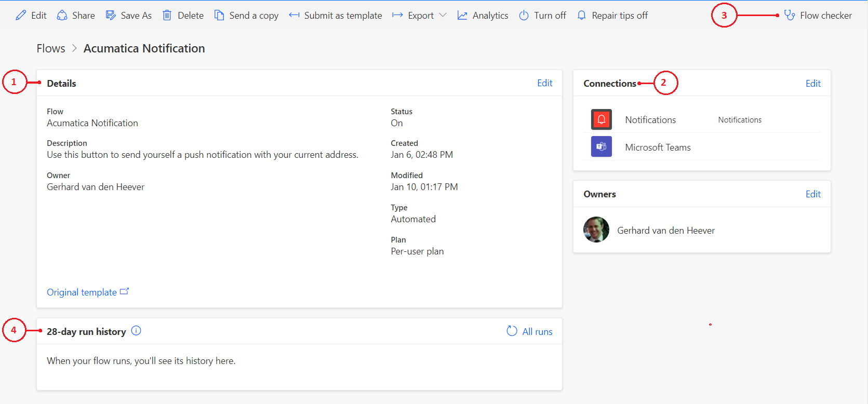Open the Export menu label
This screenshot has width=868, height=404.
pyautogui.click(x=421, y=16)
